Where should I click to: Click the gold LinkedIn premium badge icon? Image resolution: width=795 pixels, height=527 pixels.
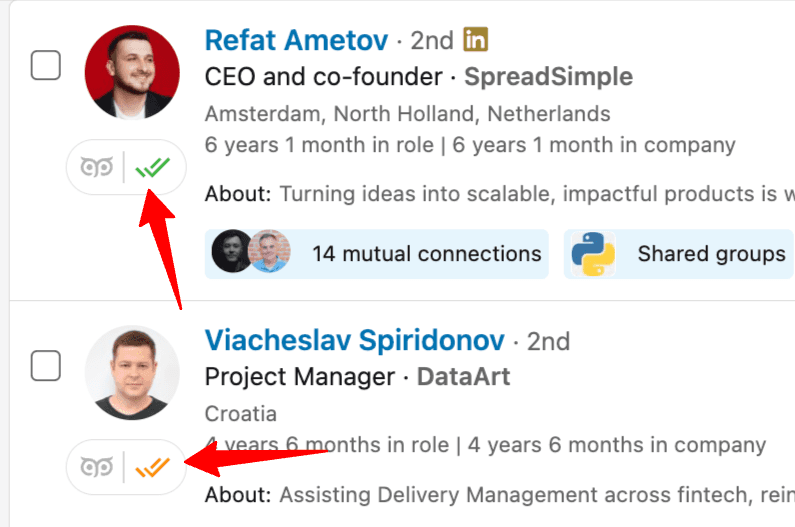pyautogui.click(x=475, y=40)
